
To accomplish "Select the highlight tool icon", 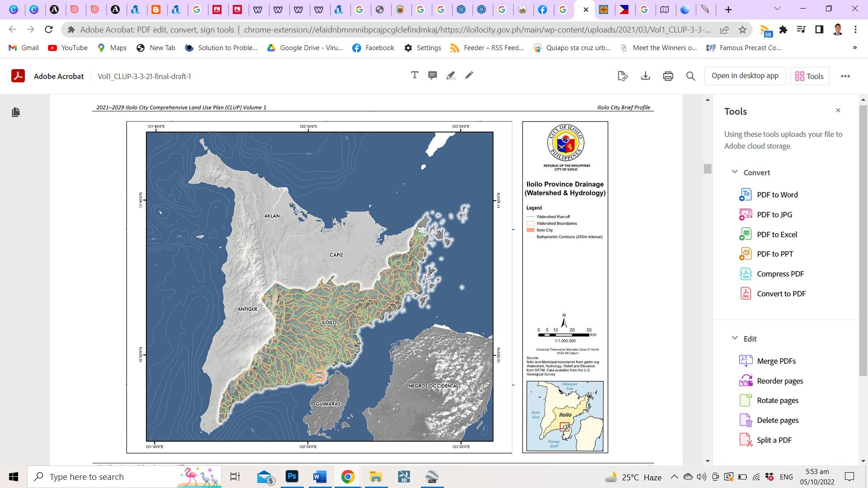I will [451, 75].
